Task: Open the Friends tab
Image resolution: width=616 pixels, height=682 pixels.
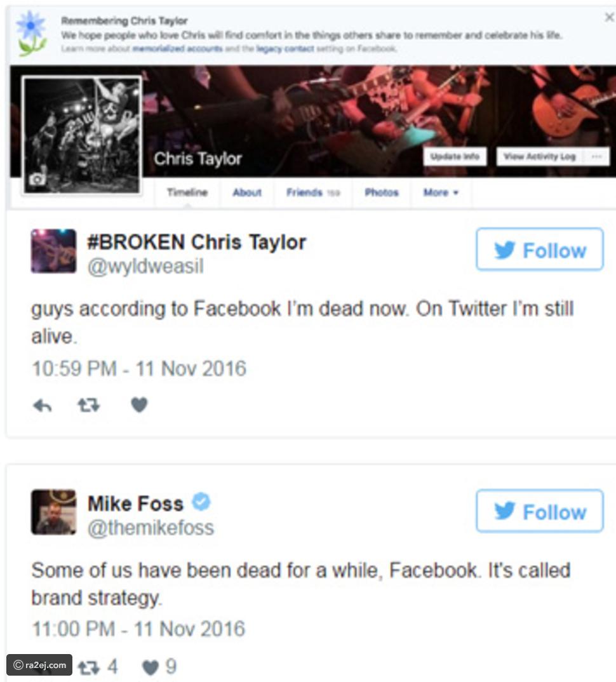Action: pos(313,192)
